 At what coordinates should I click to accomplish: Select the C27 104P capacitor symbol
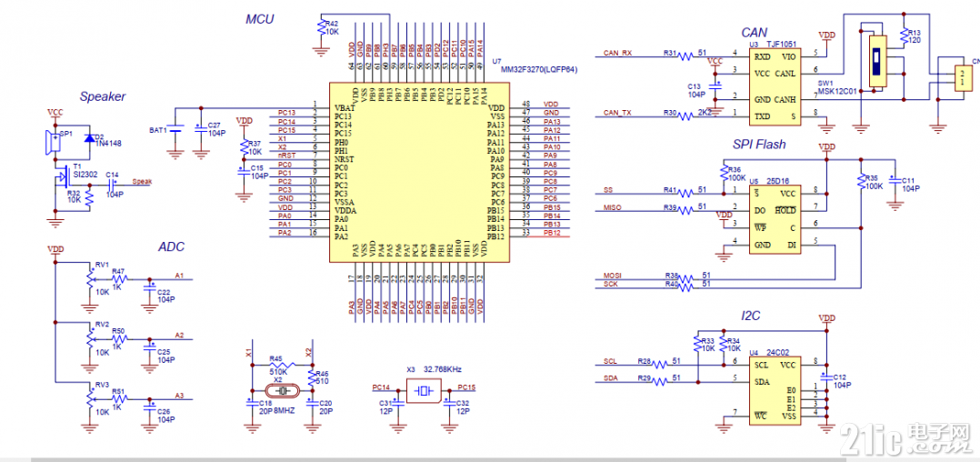(x=201, y=130)
